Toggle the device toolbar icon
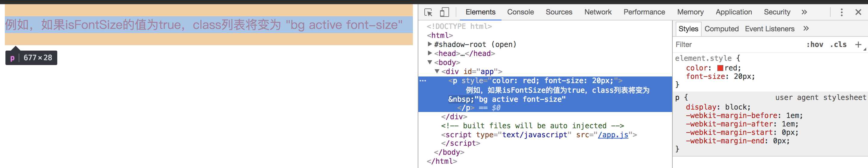The height and width of the screenshot is (168, 868). (444, 12)
